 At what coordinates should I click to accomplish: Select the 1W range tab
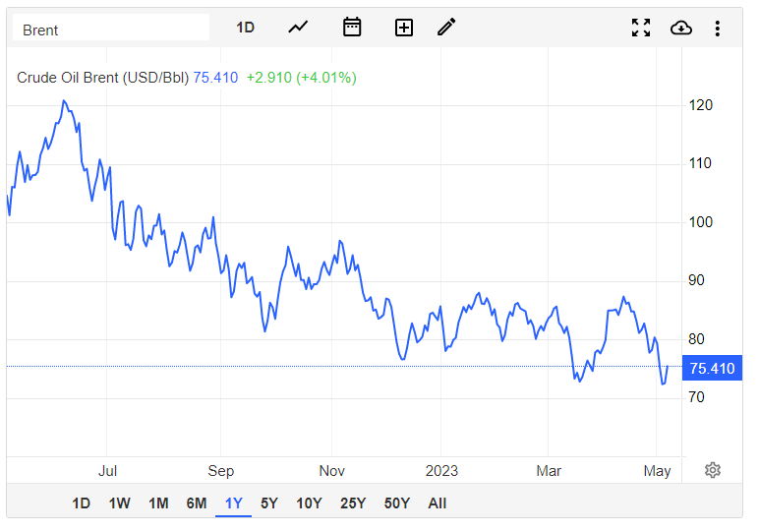(120, 503)
